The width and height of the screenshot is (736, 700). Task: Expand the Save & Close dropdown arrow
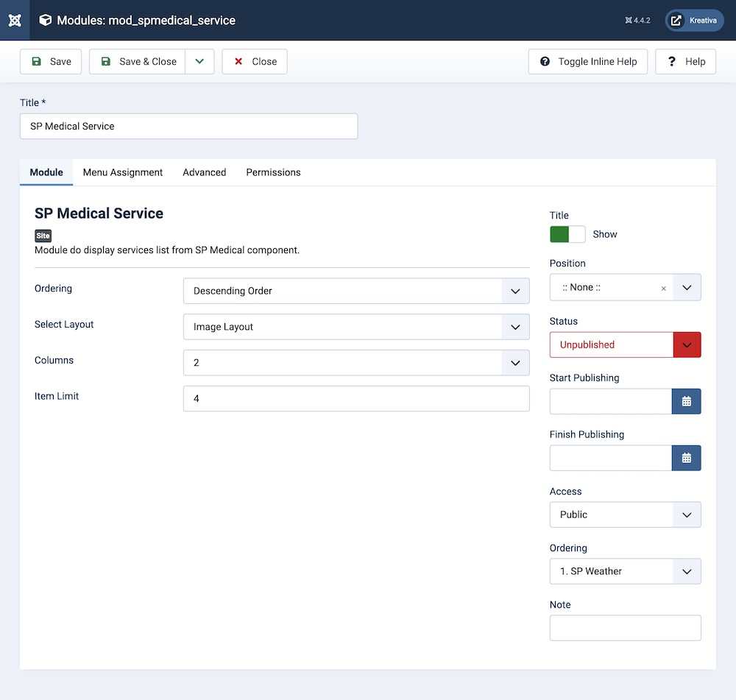tap(199, 62)
